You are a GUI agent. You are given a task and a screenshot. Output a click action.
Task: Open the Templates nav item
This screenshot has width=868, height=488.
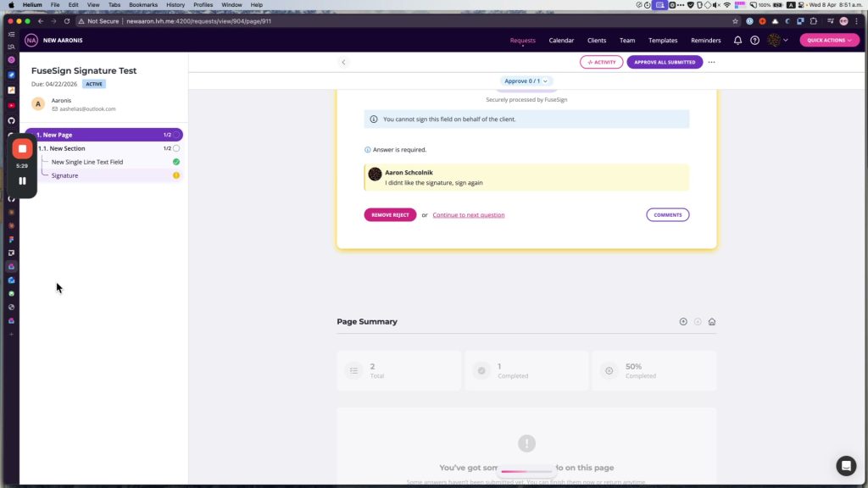pyautogui.click(x=663, y=41)
